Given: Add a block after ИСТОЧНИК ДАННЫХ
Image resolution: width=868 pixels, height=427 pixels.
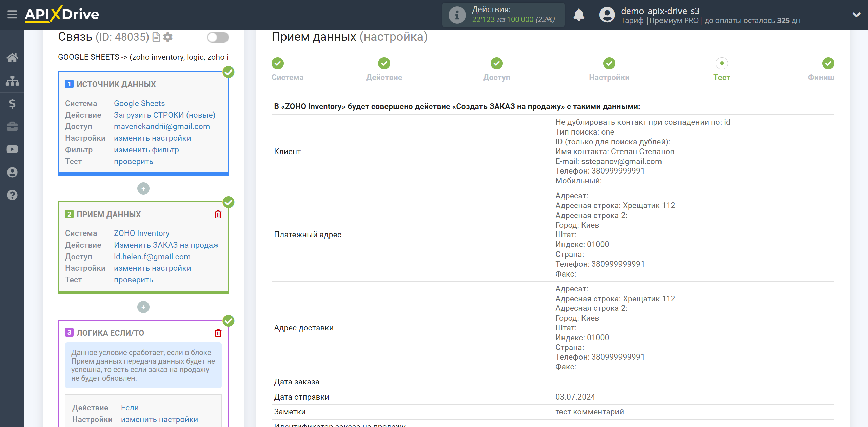Looking at the screenshot, I should 143,188.
